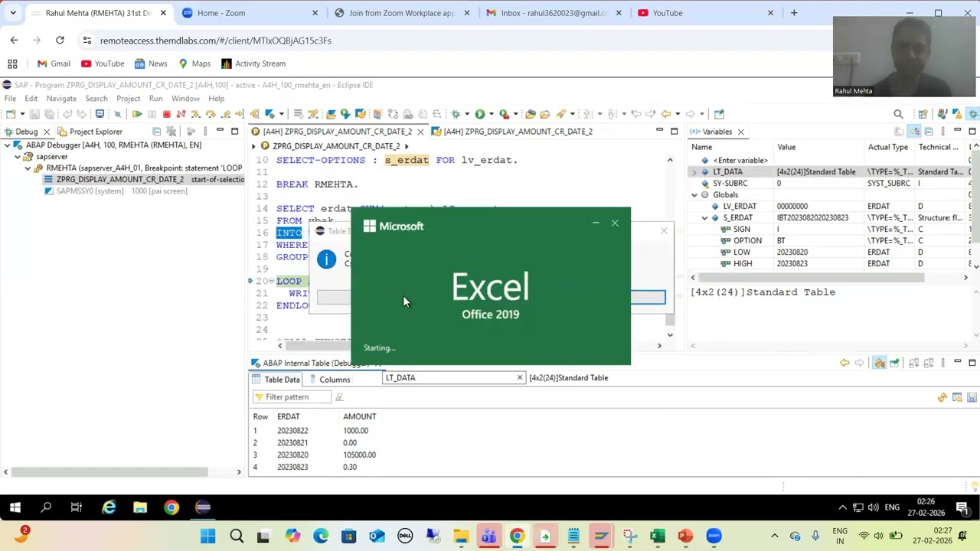980x551 pixels.
Task: Open Chrome apps grid icon
Action: [x=12, y=64]
